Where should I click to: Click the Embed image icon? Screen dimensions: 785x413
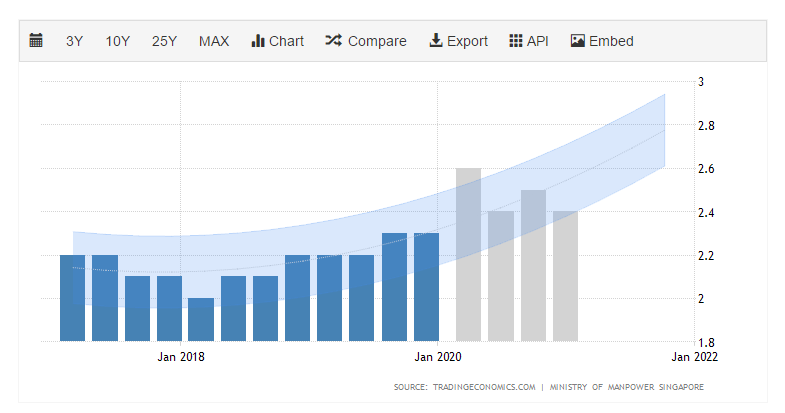(577, 41)
